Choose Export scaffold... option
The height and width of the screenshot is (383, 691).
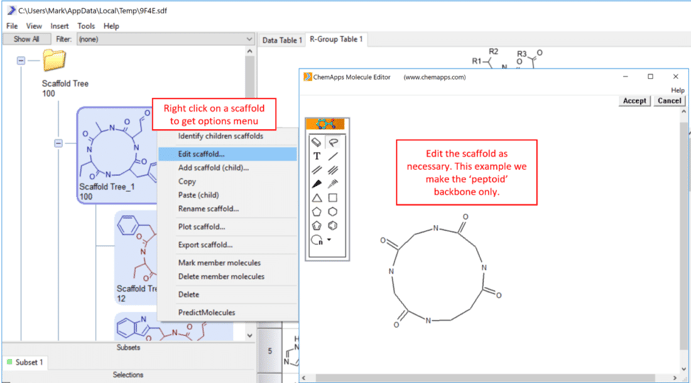pyautogui.click(x=227, y=245)
